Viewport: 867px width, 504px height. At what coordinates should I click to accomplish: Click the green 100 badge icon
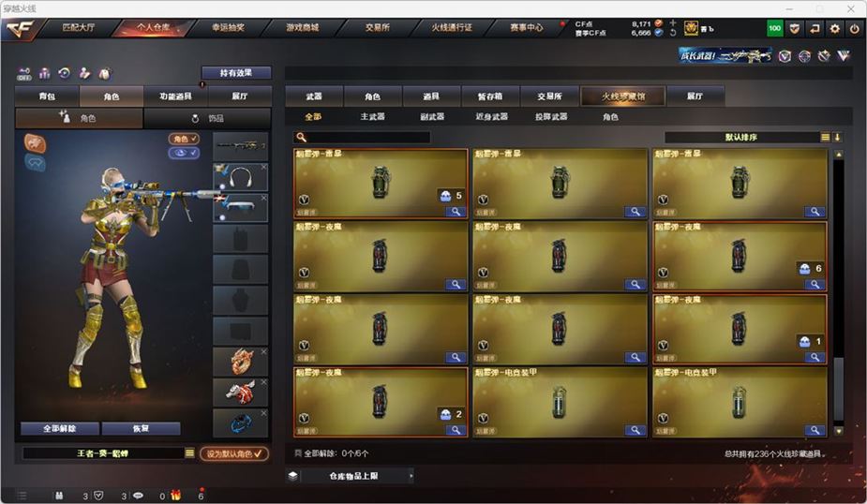[x=774, y=29]
